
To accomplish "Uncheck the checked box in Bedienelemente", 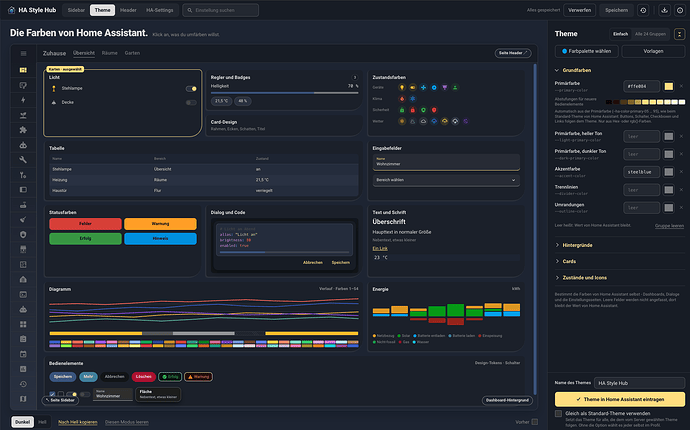I will point(52,394).
